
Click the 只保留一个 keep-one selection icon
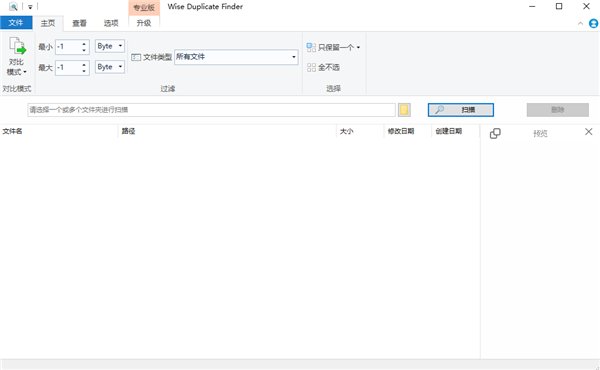pos(311,47)
